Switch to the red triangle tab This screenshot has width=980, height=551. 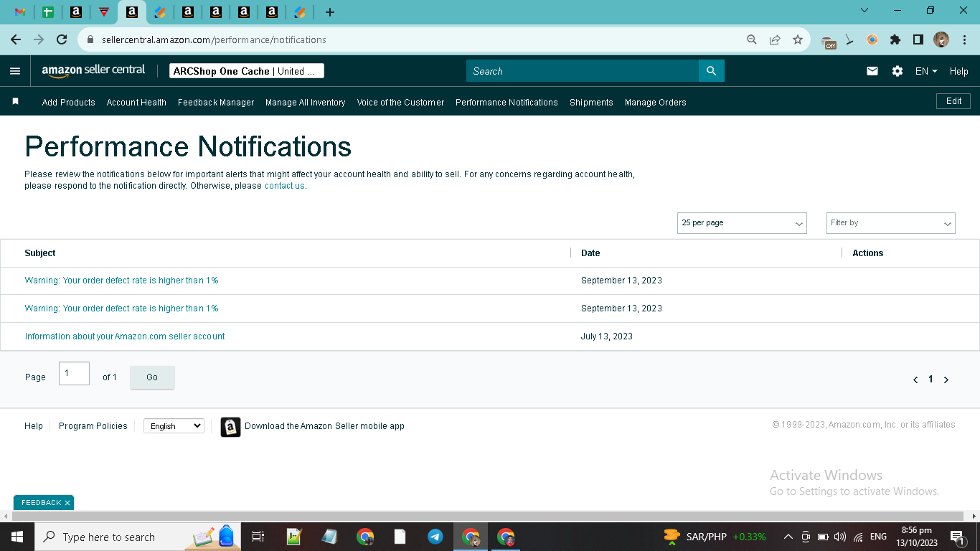pos(104,12)
